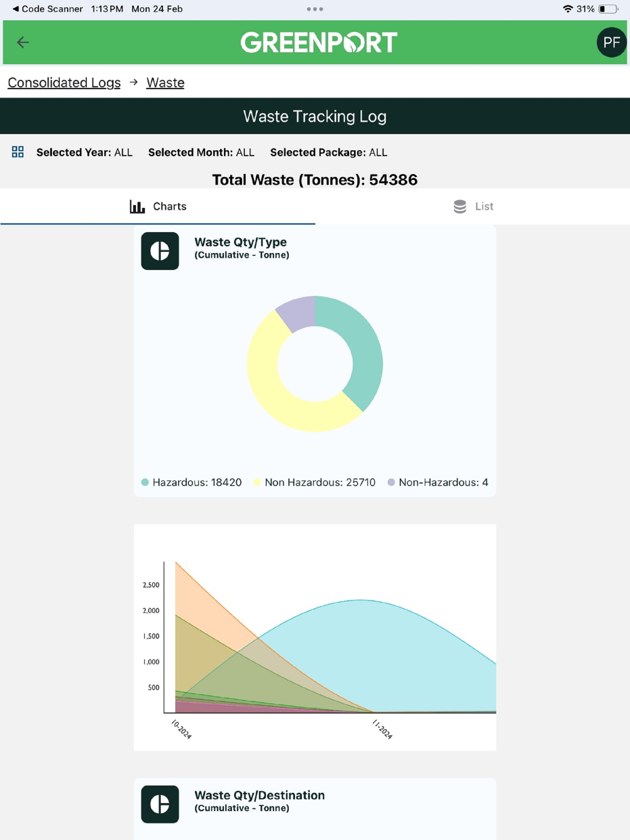Tap the 1,500 y-axis label
Viewport: 630px width, 840px height.
click(x=151, y=636)
